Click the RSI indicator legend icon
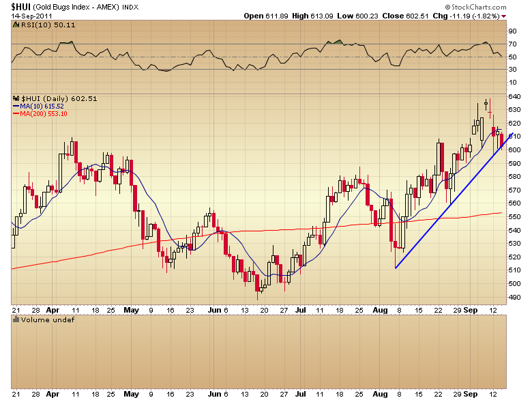 point(16,25)
